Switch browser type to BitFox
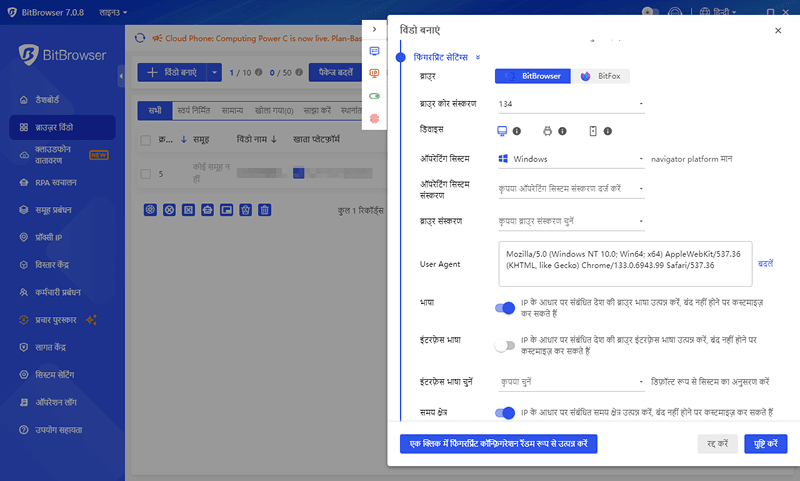 (601, 76)
